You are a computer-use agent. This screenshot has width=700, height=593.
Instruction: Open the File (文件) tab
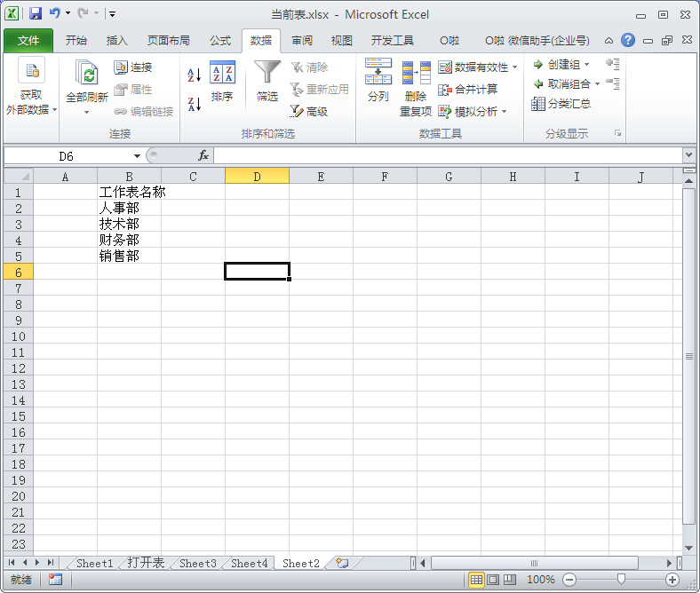tap(28, 41)
